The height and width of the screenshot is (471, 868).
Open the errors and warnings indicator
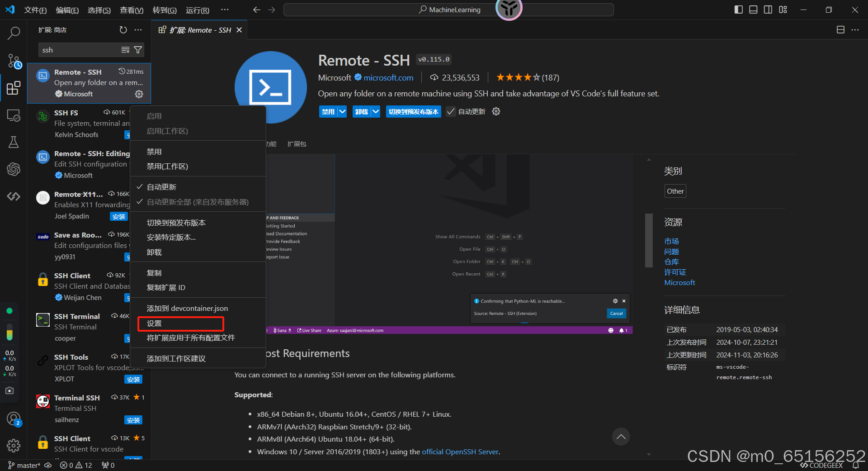pyautogui.click(x=76, y=465)
